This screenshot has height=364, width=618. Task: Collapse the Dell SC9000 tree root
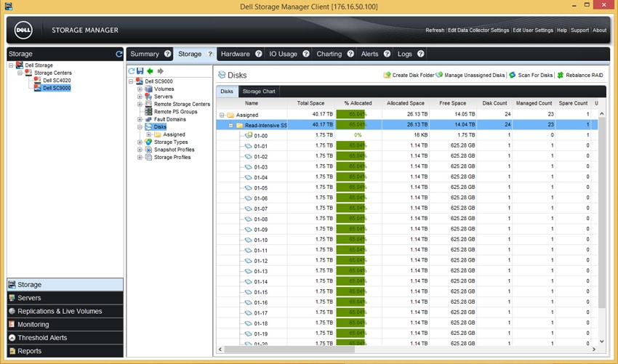point(131,81)
